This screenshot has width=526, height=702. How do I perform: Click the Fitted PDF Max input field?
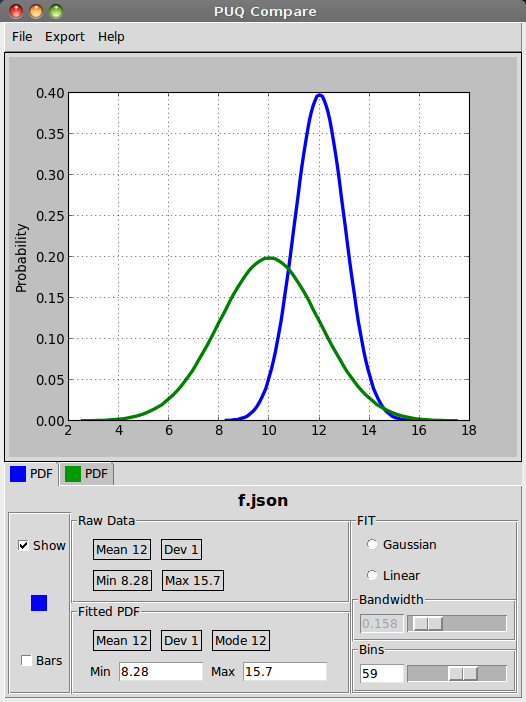click(x=285, y=672)
